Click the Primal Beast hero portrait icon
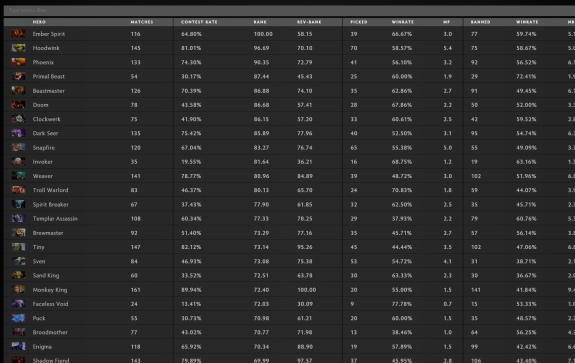This screenshot has height=363, width=575. [x=18, y=76]
